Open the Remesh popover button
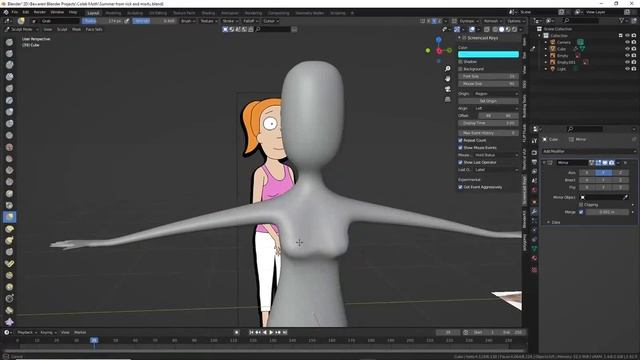 pos(493,21)
